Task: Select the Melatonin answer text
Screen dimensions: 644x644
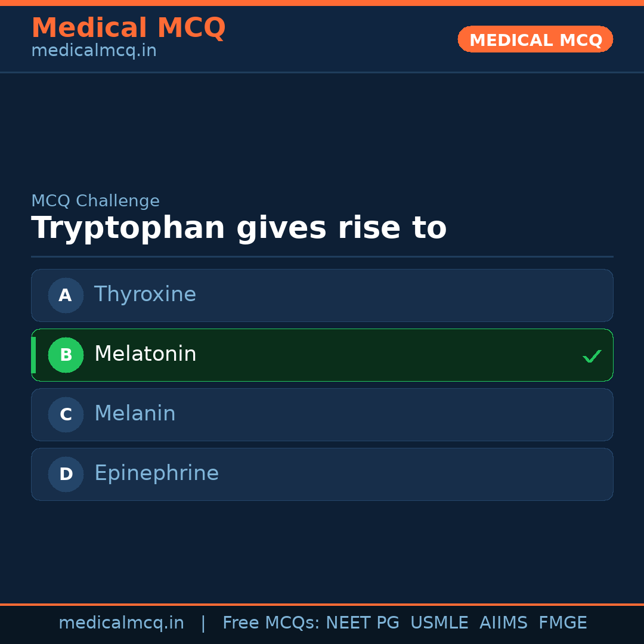Action: click(145, 354)
